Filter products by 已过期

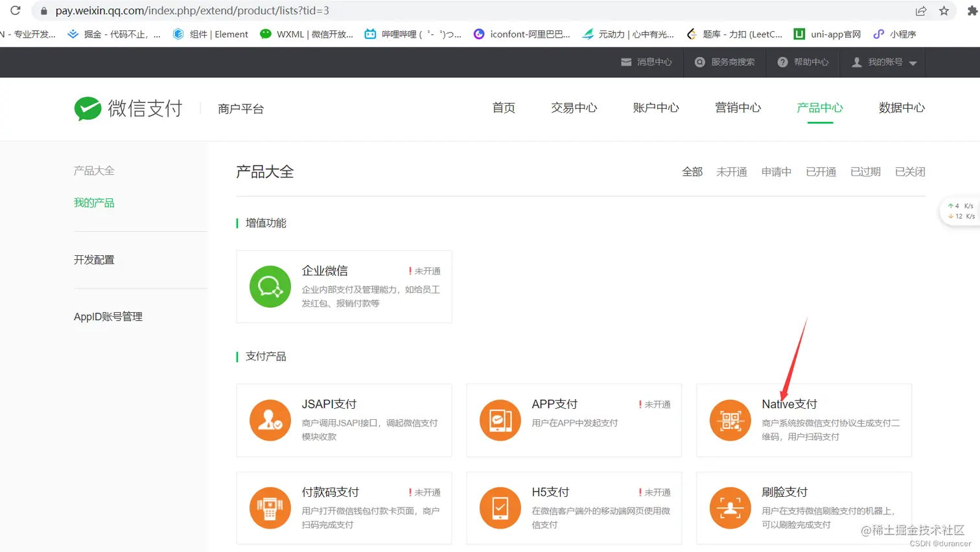tap(866, 172)
